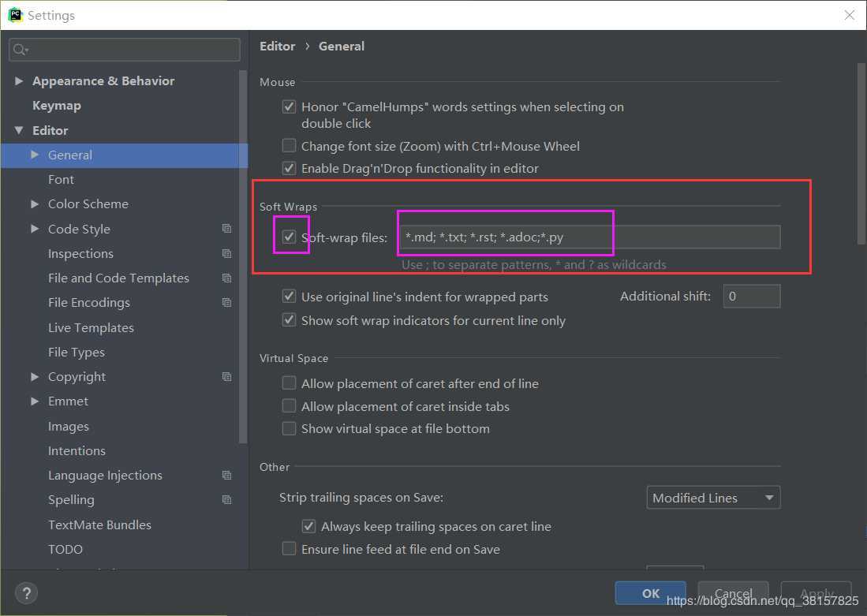Click the project-level icon next to Language Injections
Viewport: 867px width, 616px height.
227,476
